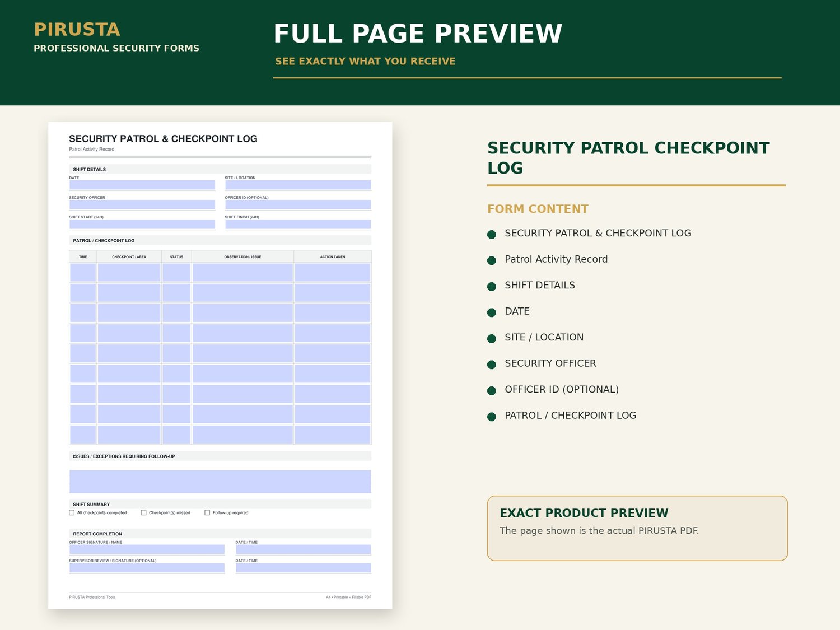This screenshot has height=630, width=840.
Task: Click 'SECURITY OFFICER' in the form content list
Action: coord(550,363)
